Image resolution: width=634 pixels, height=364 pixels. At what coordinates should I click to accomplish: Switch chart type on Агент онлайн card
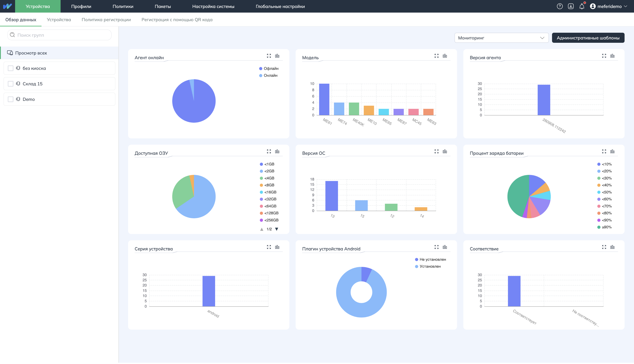coord(277,56)
